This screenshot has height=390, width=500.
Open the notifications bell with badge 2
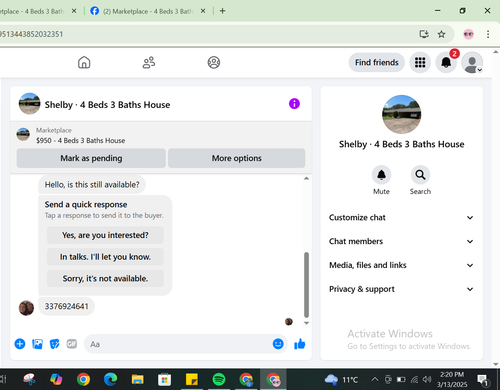(x=446, y=62)
